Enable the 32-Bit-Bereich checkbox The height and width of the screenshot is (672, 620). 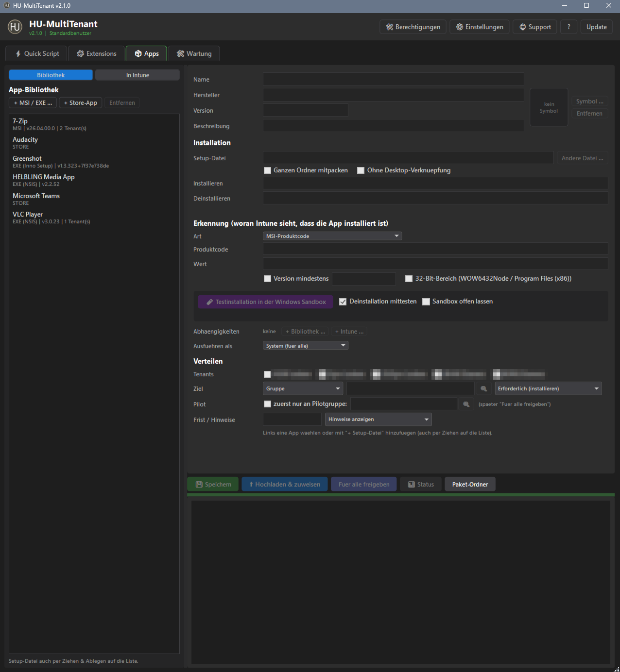[409, 279]
